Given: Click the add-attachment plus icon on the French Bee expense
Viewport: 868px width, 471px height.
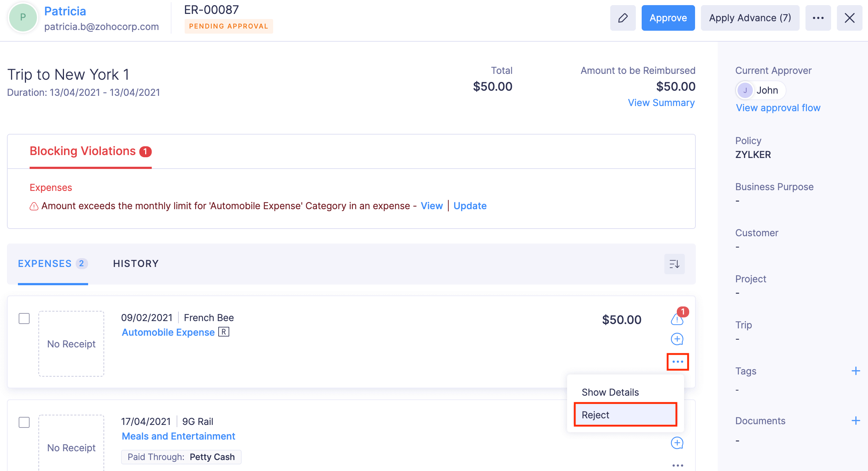Looking at the screenshot, I should pos(677,339).
